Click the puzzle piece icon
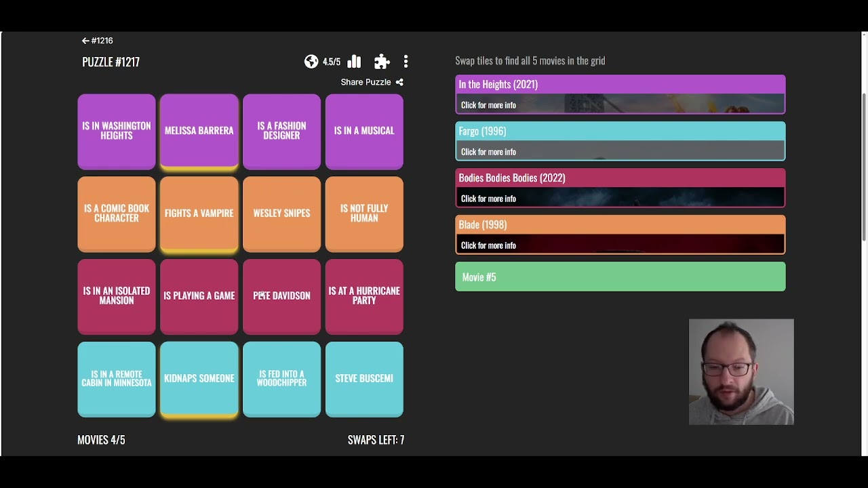The image size is (868, 488). point(382,62)
